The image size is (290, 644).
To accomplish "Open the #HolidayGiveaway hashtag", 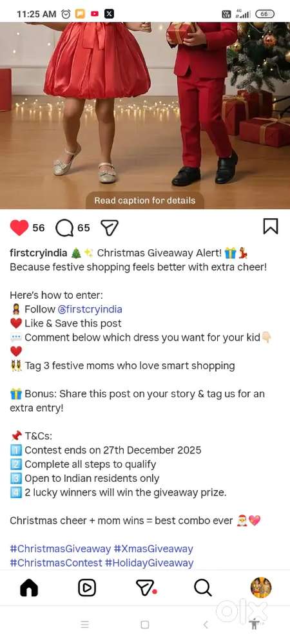I will coord(149,563).
